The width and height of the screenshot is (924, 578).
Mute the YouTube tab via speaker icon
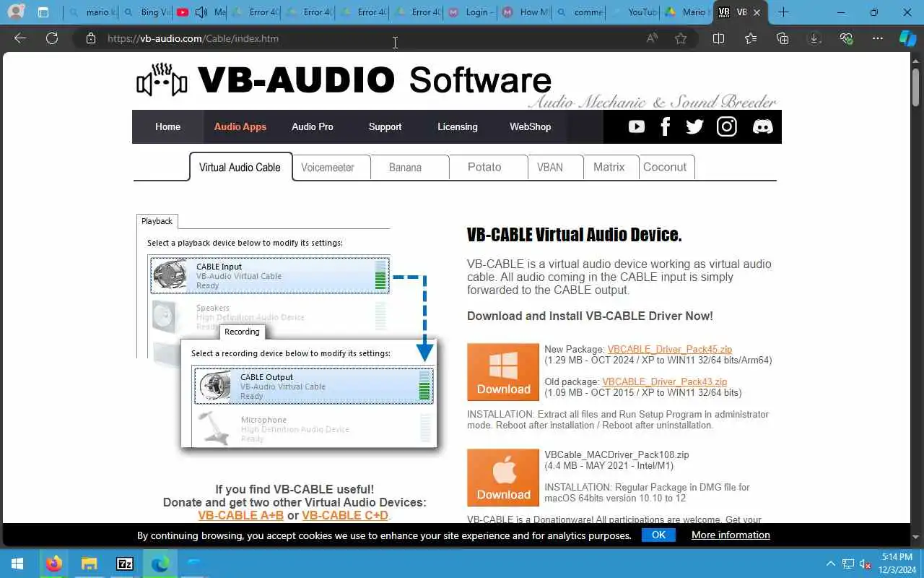pyautogui.click(x=201, y=12)
